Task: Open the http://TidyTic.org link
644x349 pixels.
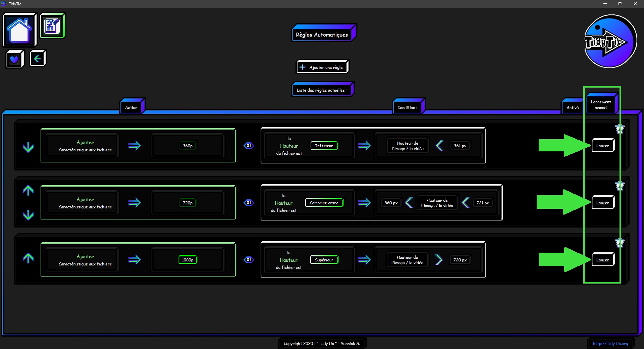Action: 610,343
